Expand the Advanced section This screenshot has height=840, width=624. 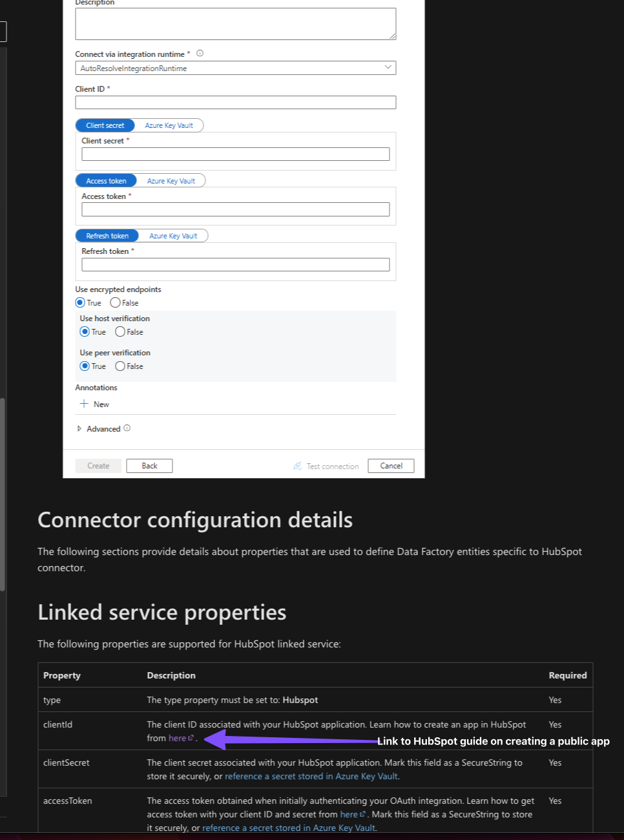[79, 428]
